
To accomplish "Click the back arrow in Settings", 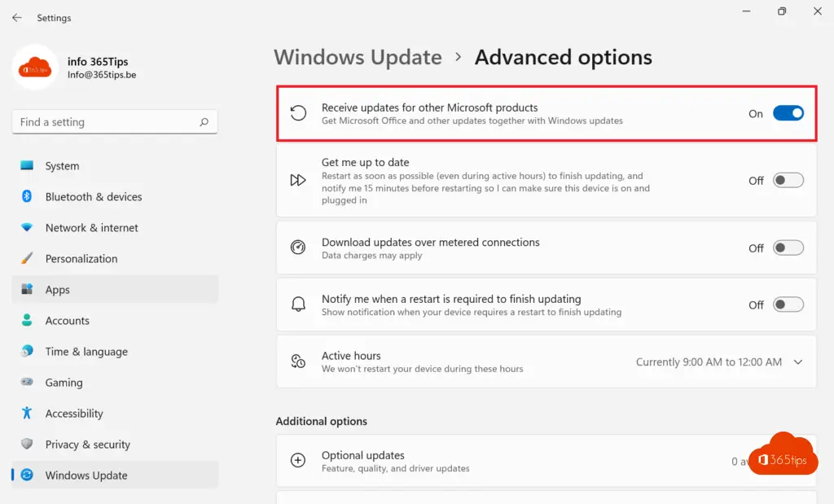I will pyautogui.click(x=17, y=18).
